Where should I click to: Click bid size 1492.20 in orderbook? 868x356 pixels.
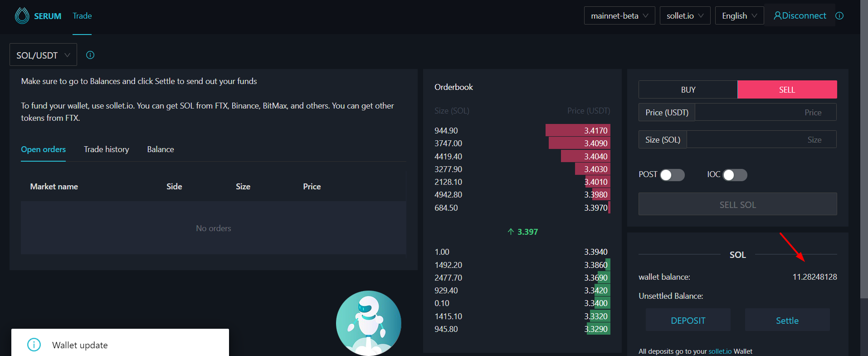[x=449, y=265]
